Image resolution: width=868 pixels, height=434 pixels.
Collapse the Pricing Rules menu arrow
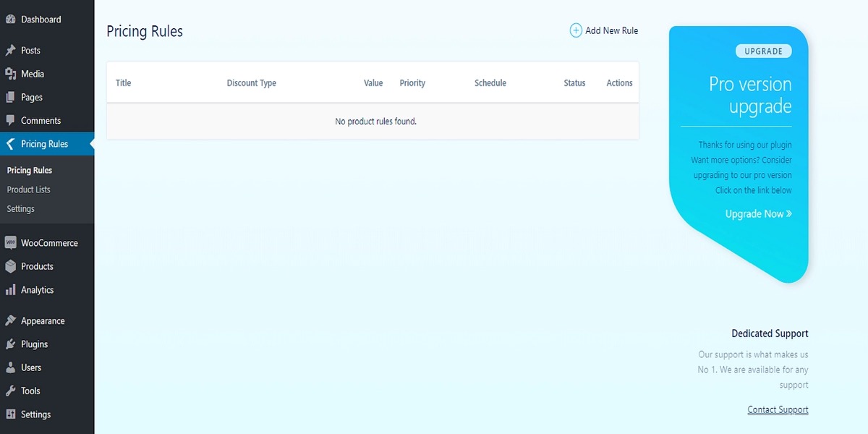click(x=10, y=144)
